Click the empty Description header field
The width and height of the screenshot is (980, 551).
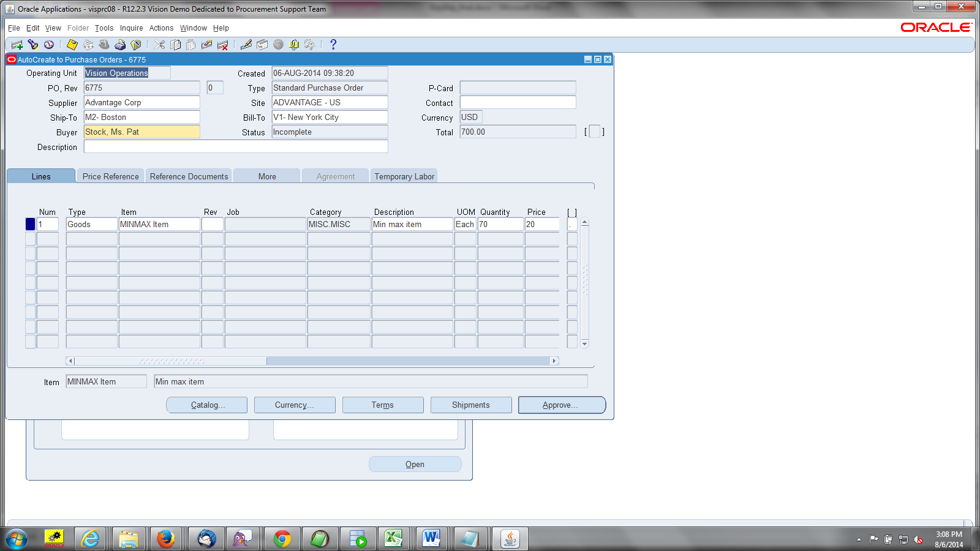point(236,147)
